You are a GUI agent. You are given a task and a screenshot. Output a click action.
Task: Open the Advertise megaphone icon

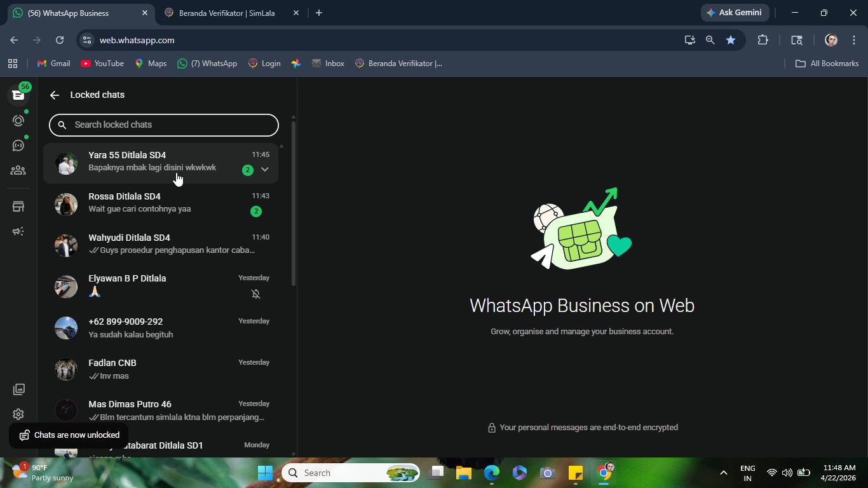click(x=18, y=231)
